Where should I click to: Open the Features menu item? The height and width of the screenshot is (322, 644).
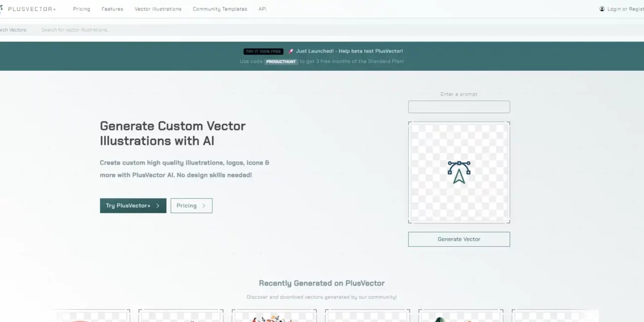tap(112, 8)
